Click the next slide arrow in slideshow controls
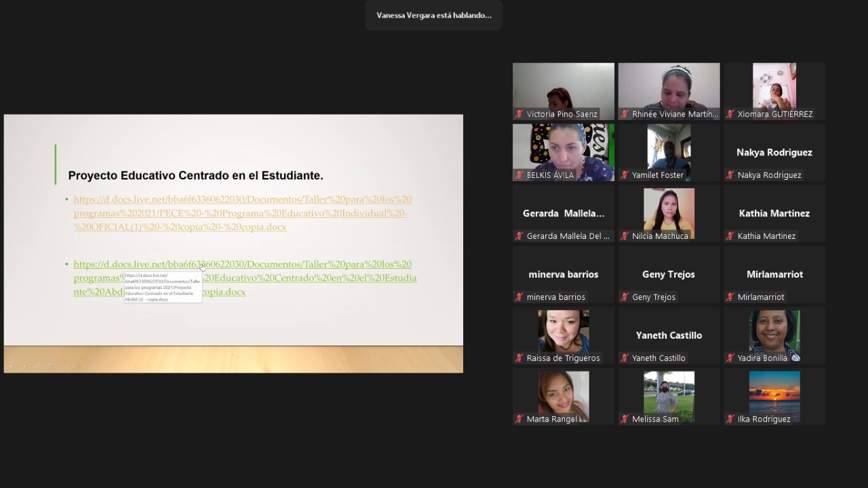This screenshot has width=868, height=488. [x=24, y=366]
